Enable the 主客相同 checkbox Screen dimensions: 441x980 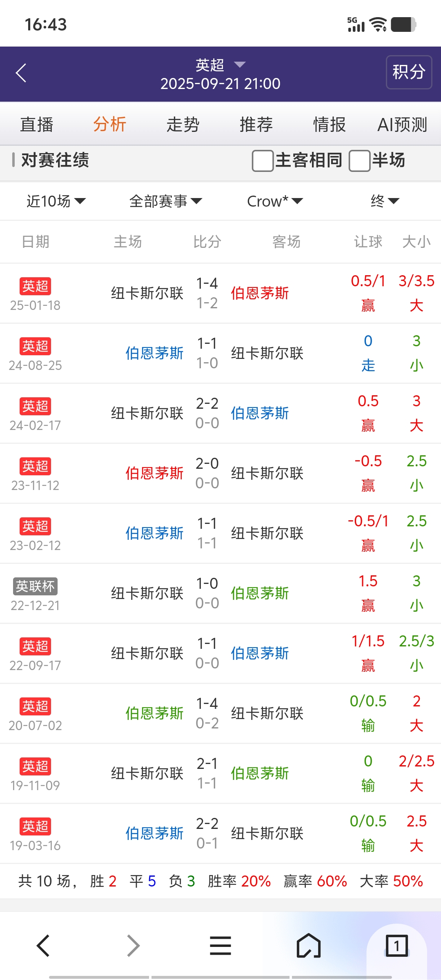click(263, 160)
